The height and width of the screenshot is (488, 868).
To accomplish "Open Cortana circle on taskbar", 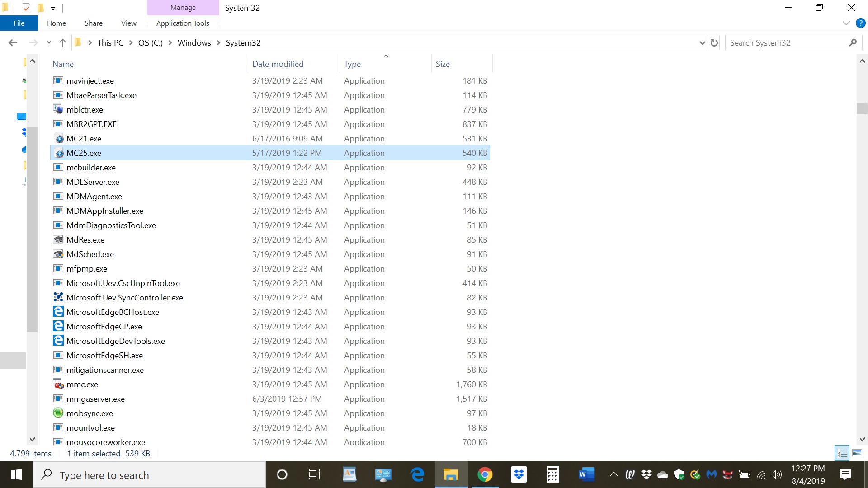I will [282, 474].
